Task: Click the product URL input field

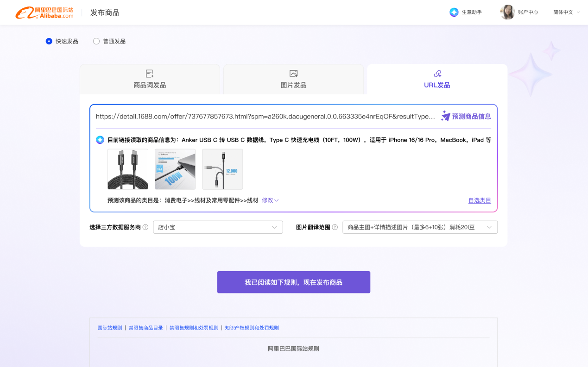Action: tap(266, 117)
